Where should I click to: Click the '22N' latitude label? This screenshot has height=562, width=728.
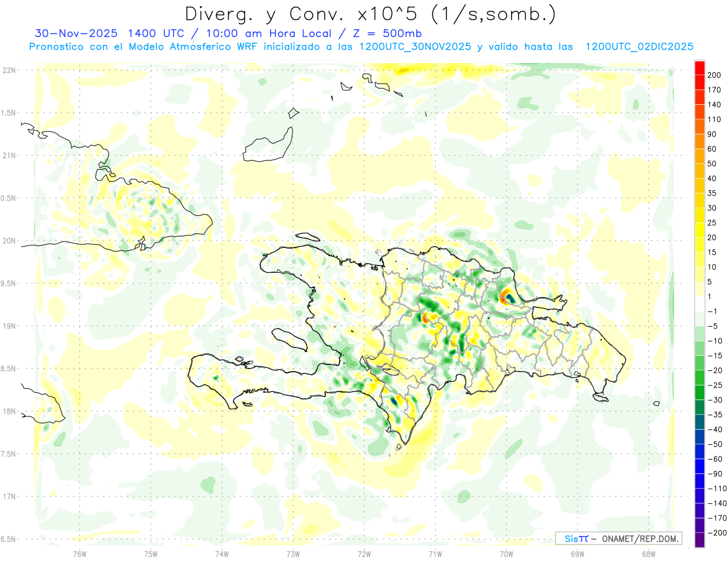pos(8,70)
